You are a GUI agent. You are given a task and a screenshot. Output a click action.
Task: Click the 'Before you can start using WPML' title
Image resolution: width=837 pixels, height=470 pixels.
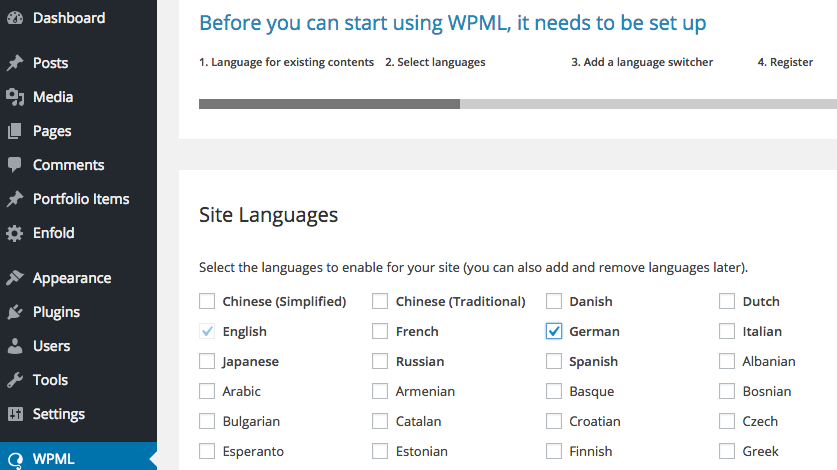coord(453,24)
